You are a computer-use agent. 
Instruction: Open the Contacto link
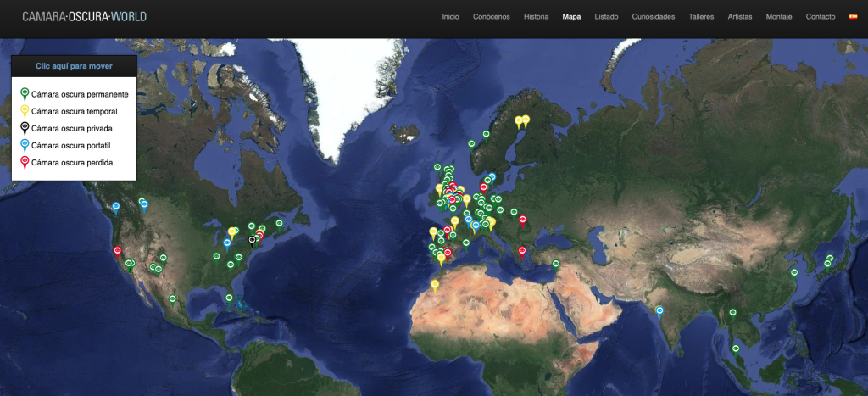click(820, 17)
